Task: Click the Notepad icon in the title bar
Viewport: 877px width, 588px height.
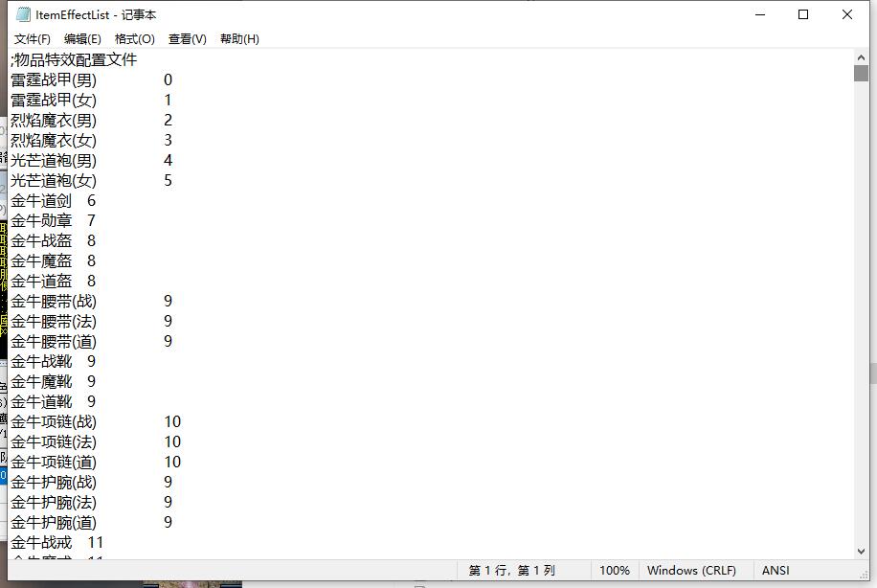Action: (23, 14)
